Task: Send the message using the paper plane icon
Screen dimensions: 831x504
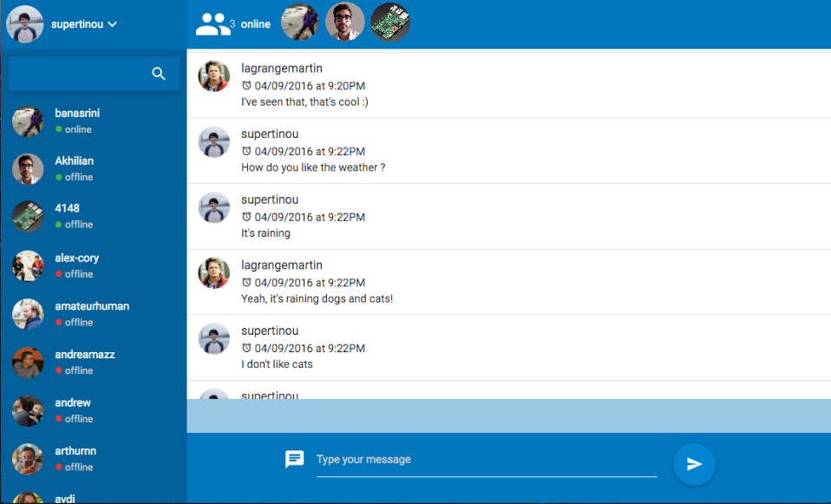Action: (694, 464)
